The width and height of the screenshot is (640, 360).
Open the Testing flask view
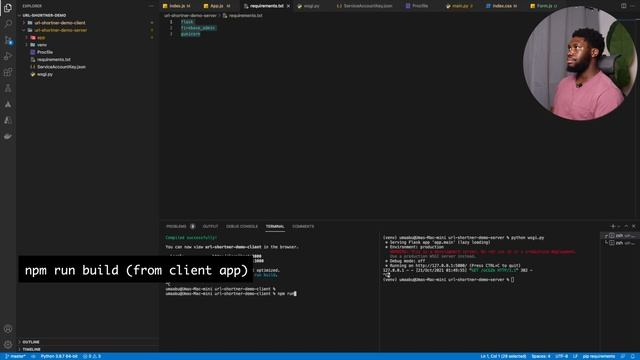(x=8, y=88)
